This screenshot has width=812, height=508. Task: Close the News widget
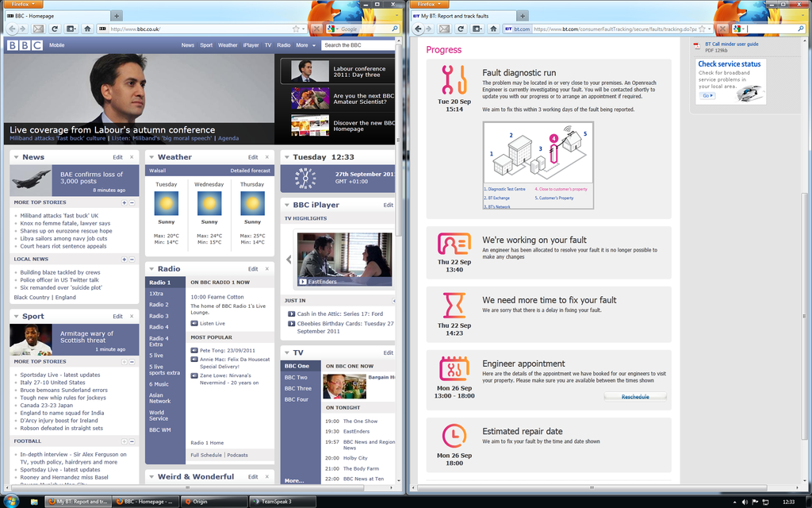click(132, 157)
